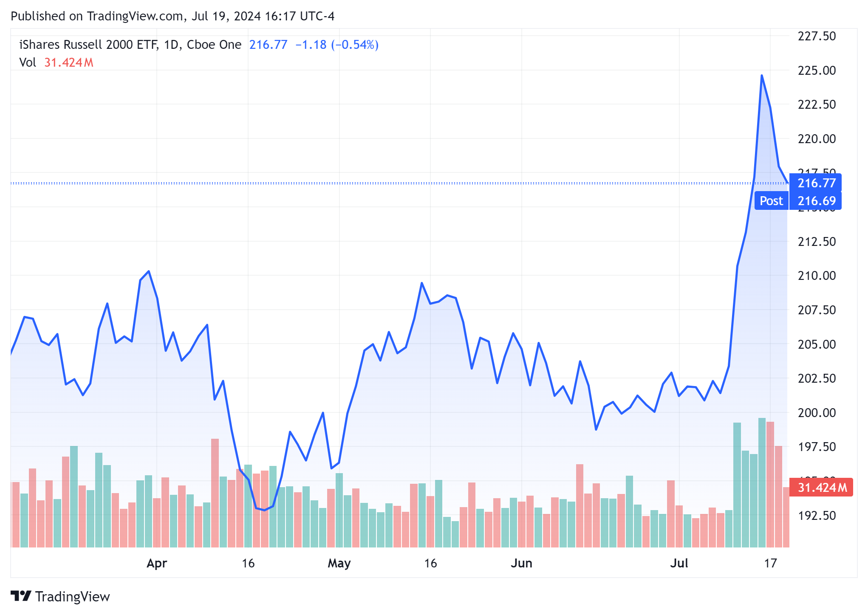Click the TradingView wordmark text
Image resolution: width=868 pixels, height=615 pixels.
(x=72, y=597)
